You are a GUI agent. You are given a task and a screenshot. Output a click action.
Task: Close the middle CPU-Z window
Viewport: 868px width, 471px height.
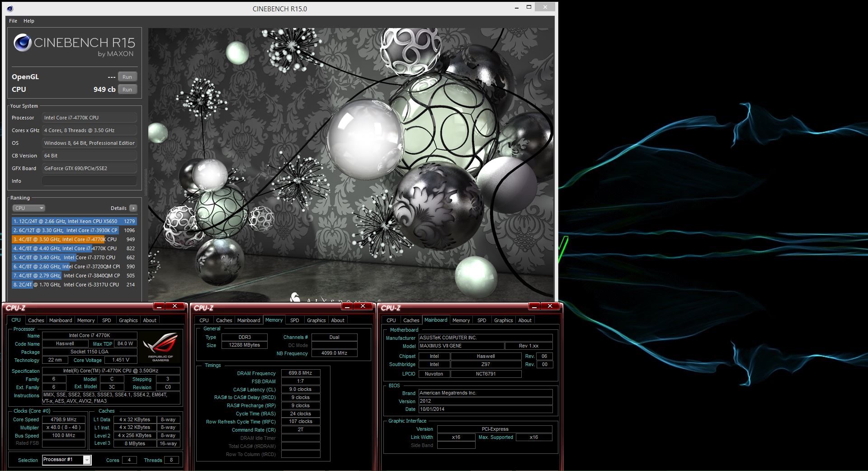(363, 306)
